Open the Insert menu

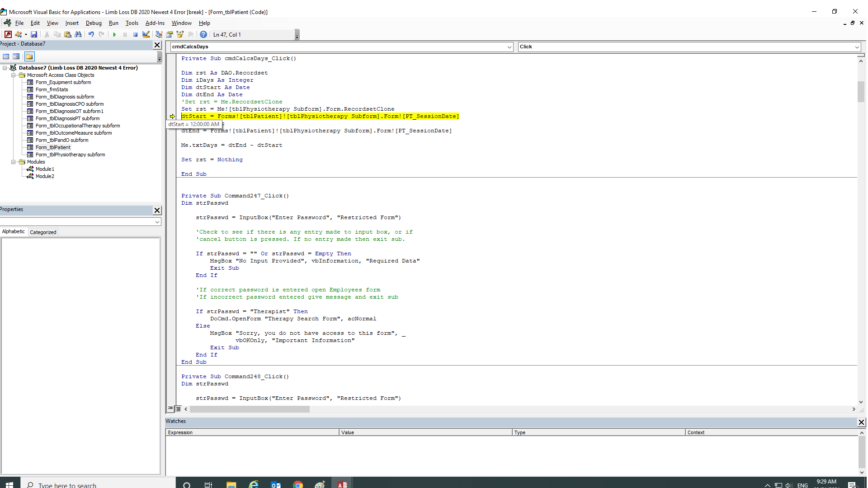[72, 23]
